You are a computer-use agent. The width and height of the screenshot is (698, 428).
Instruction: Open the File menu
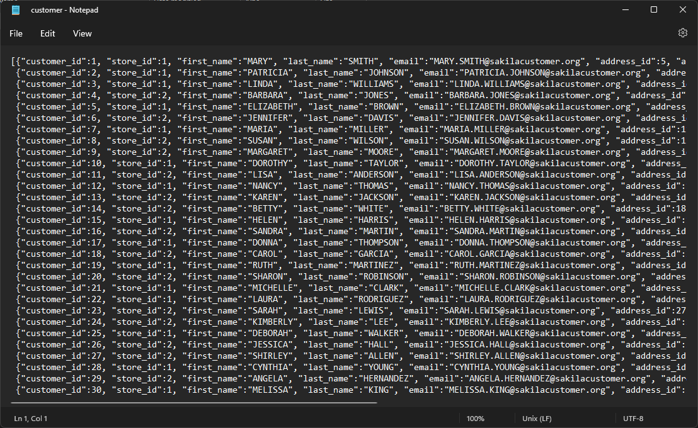(x=16, y=33)
